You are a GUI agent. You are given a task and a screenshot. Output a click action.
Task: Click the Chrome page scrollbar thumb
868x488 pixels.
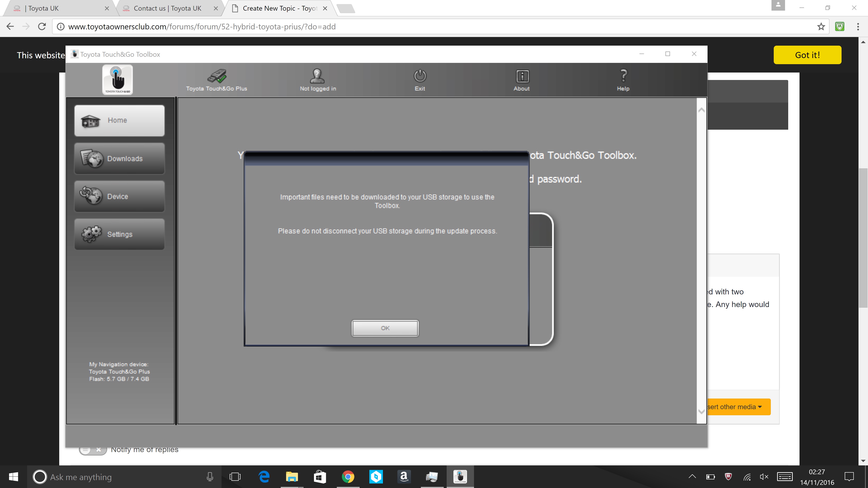click(863, 238)
